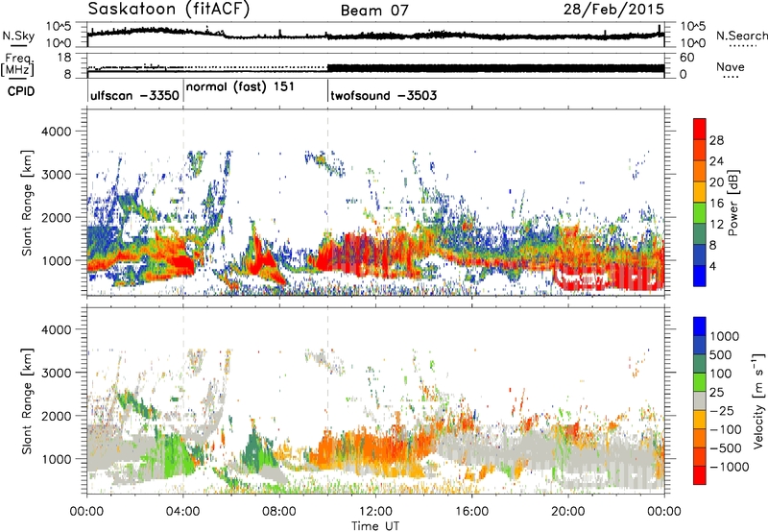This screenshot has width=768, height=532.
Task: Click the 'CPID' row label
Action: (x=21, y=91)
